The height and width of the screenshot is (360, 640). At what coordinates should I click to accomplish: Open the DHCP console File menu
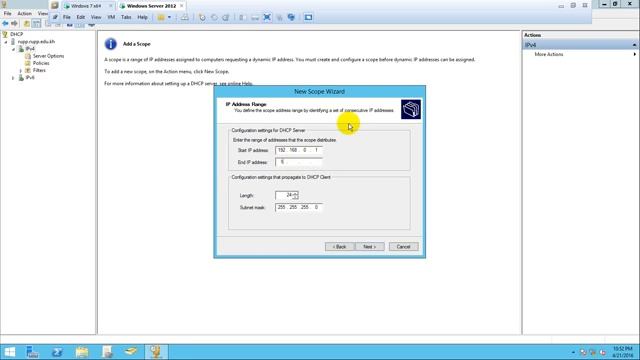pyautogui.click(x=7, y=13)
